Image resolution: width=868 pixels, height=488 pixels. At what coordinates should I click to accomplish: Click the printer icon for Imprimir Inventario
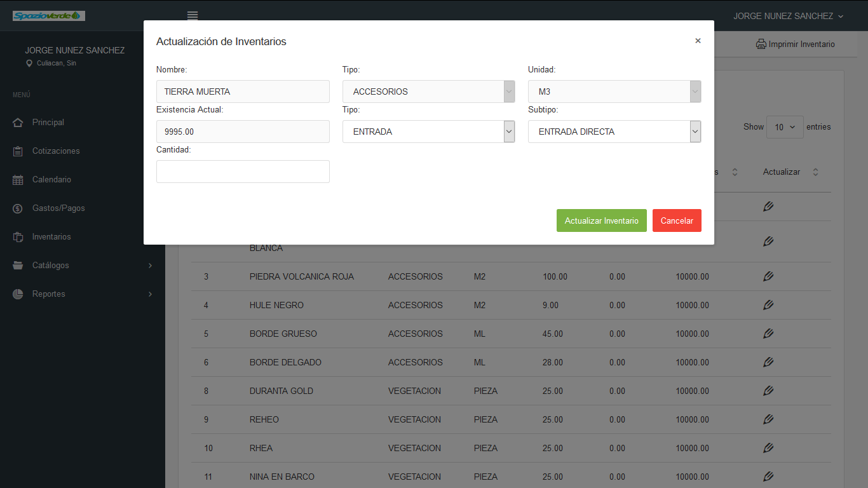coord(761,44)
